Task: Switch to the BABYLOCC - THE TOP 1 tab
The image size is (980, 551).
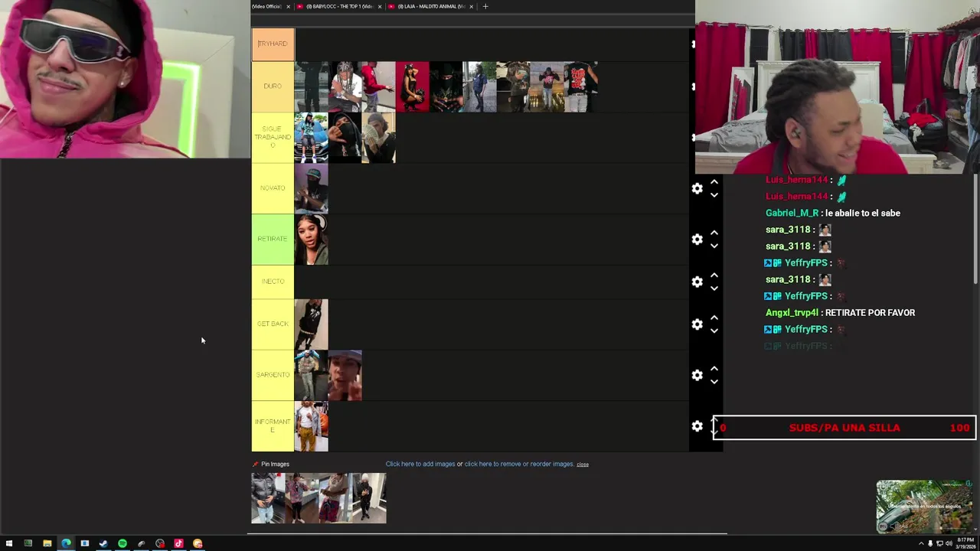Action: point(339,6)
